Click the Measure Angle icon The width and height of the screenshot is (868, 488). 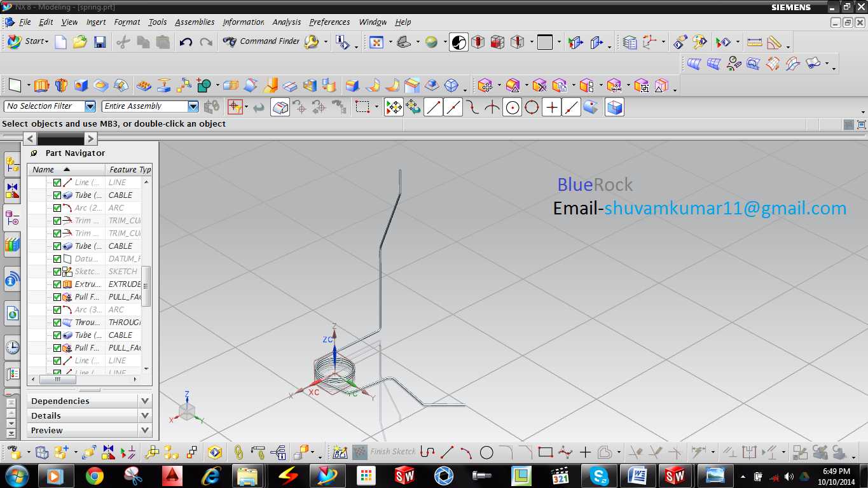[x=774, y=43]
